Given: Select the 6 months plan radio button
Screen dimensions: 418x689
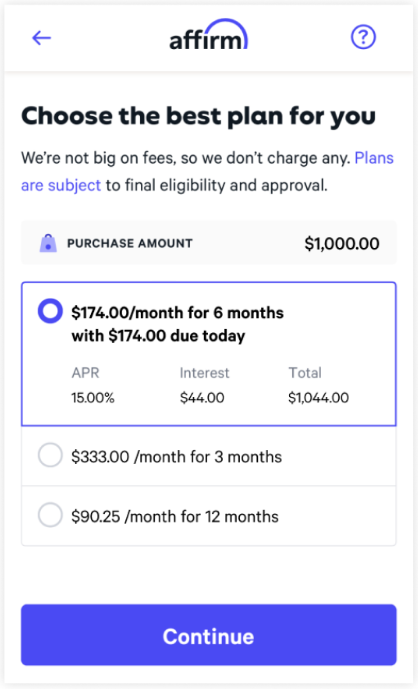Looking at the screenshot, I should (50, 311).
